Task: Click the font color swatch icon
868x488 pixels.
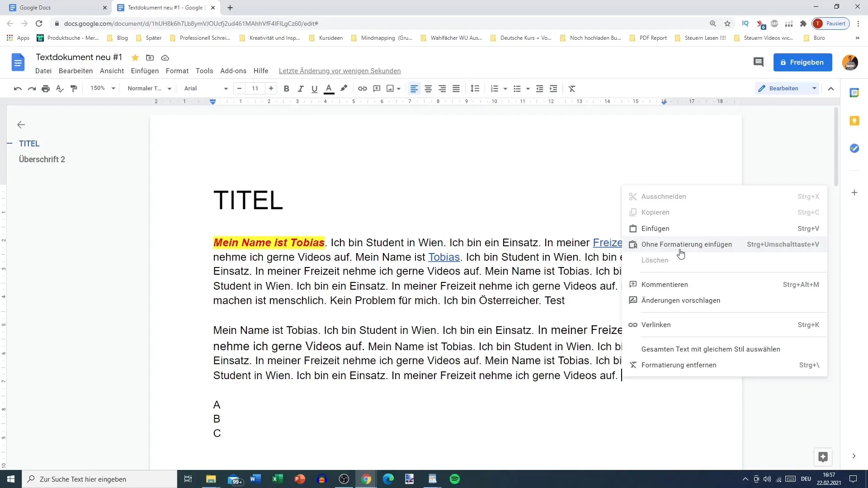Action: [329, 89]
